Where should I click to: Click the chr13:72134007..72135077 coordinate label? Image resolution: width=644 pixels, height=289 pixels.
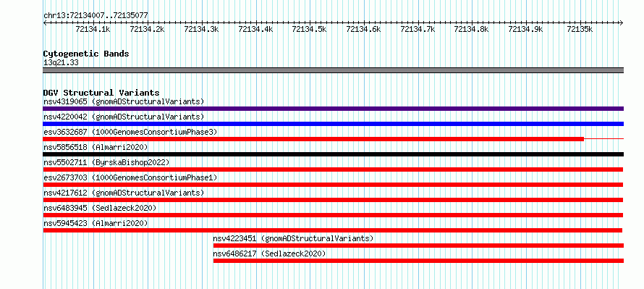click(96, 16)
